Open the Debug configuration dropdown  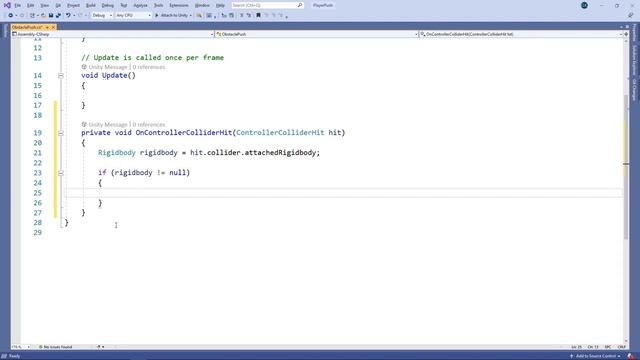[102, 16]
